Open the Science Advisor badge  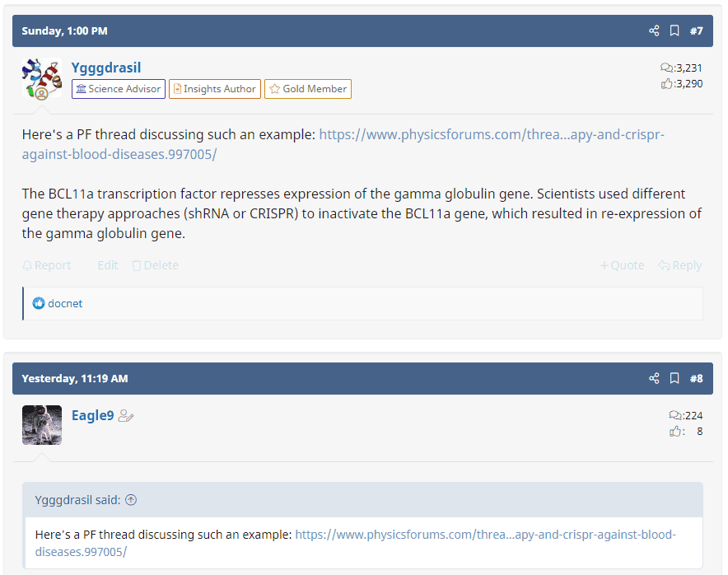119,89
